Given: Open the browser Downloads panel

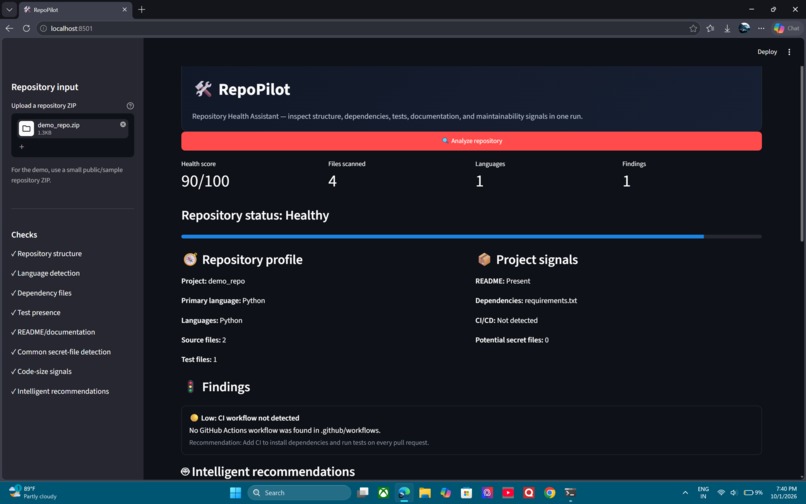Looking at the screenshot, I should pyautogui.click(x=727, y=28).
